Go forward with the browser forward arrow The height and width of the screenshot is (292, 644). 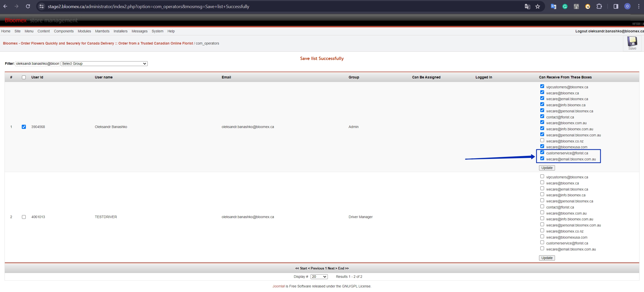click(x=16, y=6)
